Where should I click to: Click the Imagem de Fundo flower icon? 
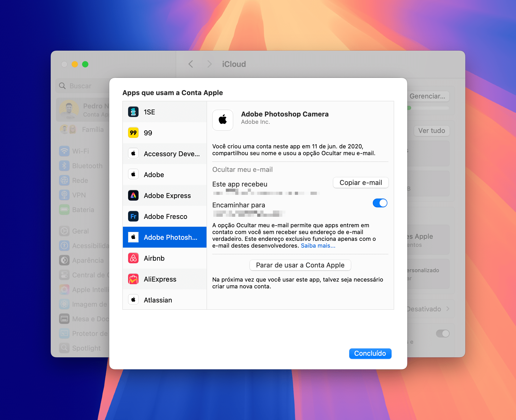click(x=64, y=304)
